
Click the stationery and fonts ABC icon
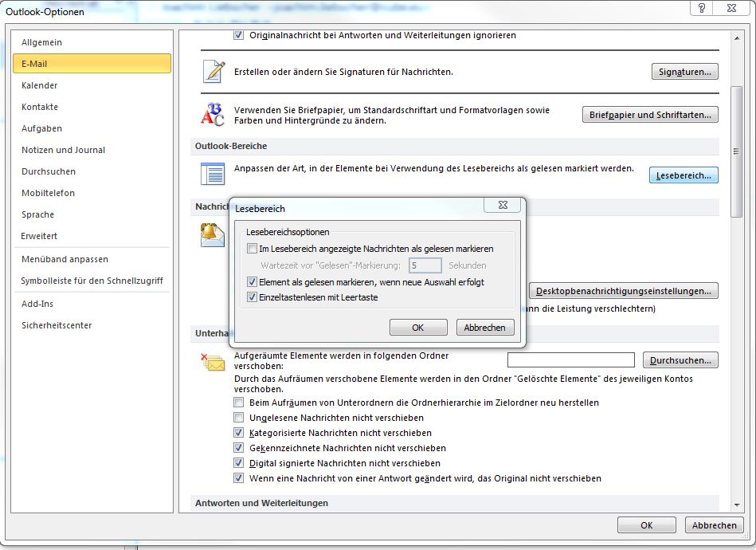tap(212, 114)
